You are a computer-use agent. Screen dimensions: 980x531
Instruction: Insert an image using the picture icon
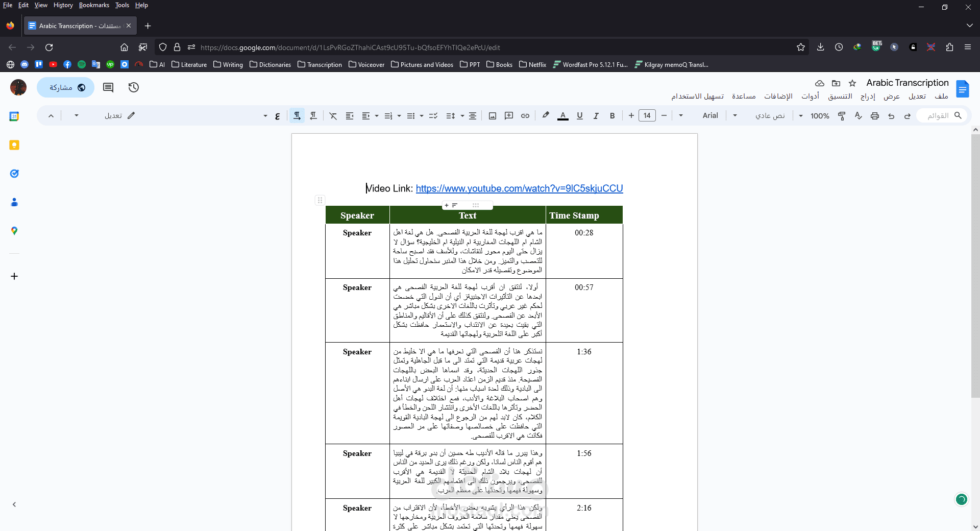click(493, 116)
